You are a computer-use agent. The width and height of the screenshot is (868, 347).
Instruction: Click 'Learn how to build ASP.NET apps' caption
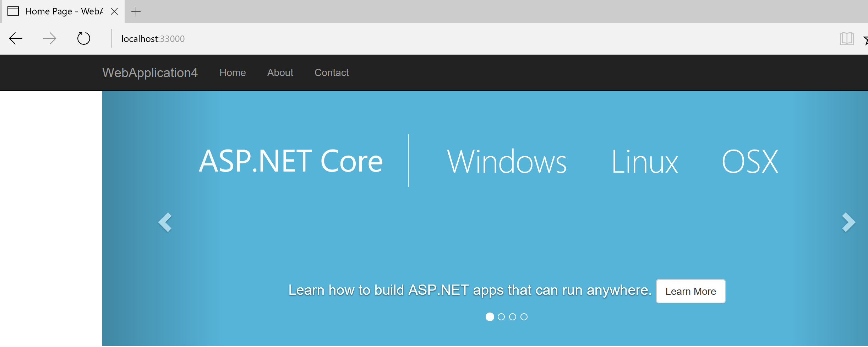[x=470, y=290]
